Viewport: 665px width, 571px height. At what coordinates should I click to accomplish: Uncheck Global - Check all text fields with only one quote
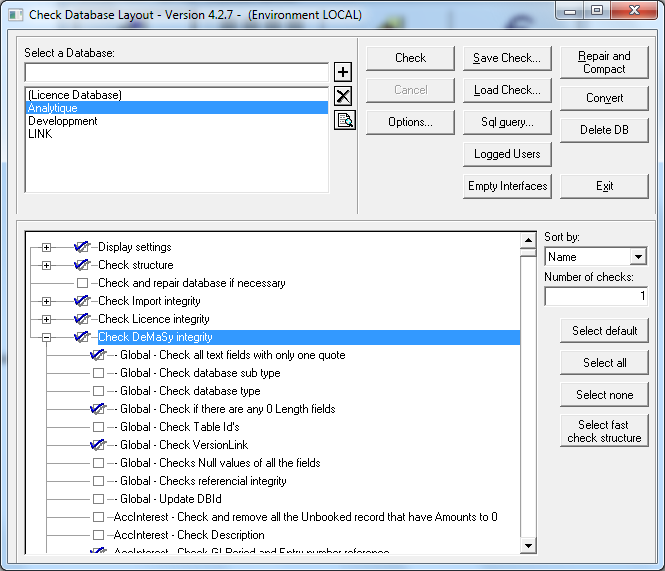(98, 355)
